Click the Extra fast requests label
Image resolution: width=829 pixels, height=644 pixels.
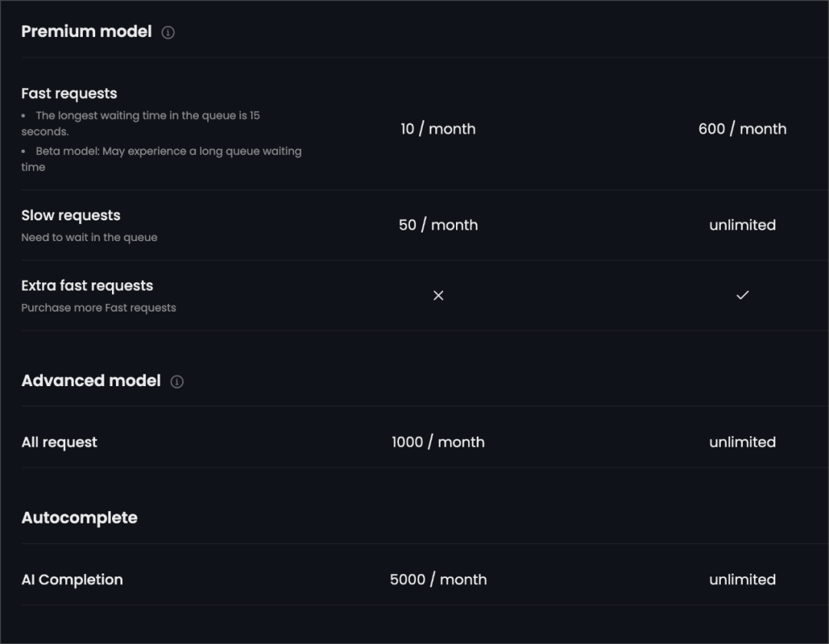[88, 286]
